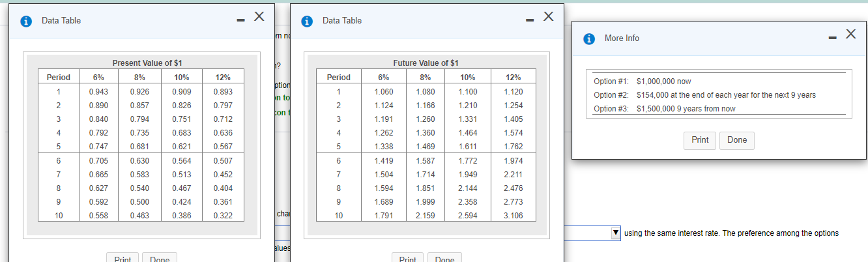Close the Present Value Data Table dialog
The height and width of the screenshot is (262, 868).
coord(259,16)
